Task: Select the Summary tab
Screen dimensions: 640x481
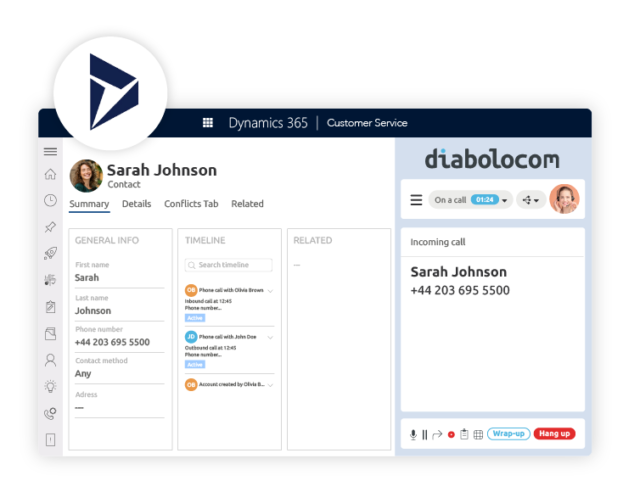Action: click(89, 204)
